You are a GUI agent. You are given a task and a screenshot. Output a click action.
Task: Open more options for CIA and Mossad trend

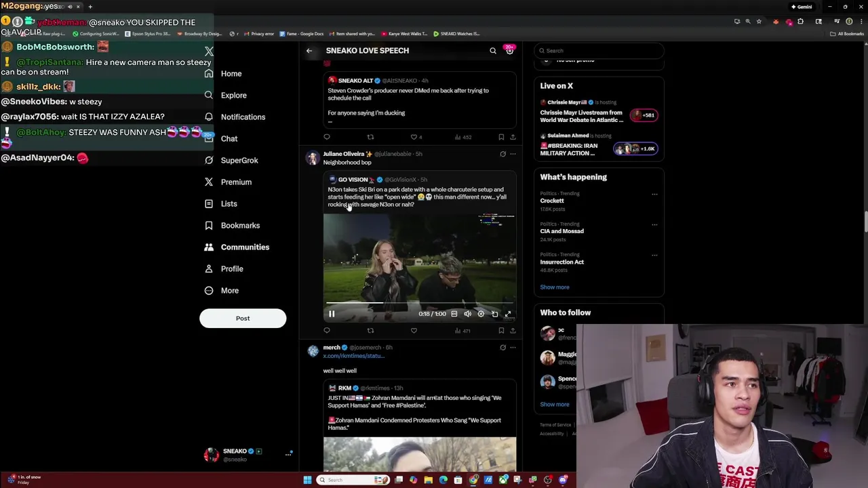point(654,224)
